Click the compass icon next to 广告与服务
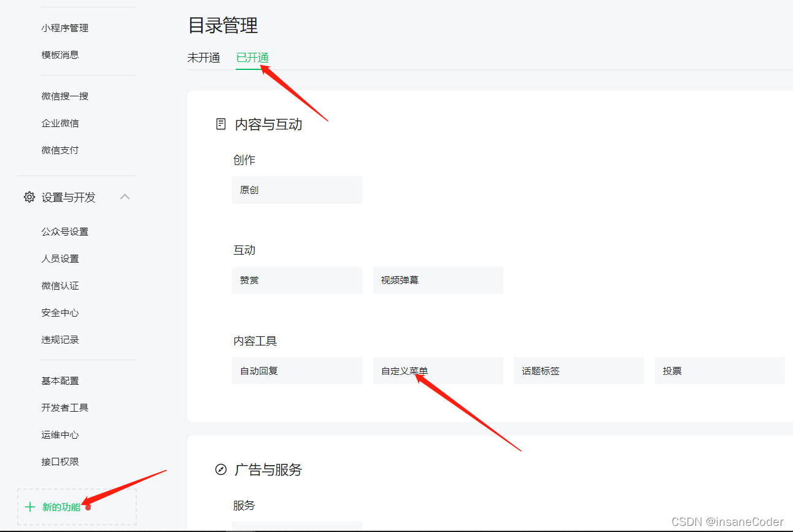 coord(220,469)
